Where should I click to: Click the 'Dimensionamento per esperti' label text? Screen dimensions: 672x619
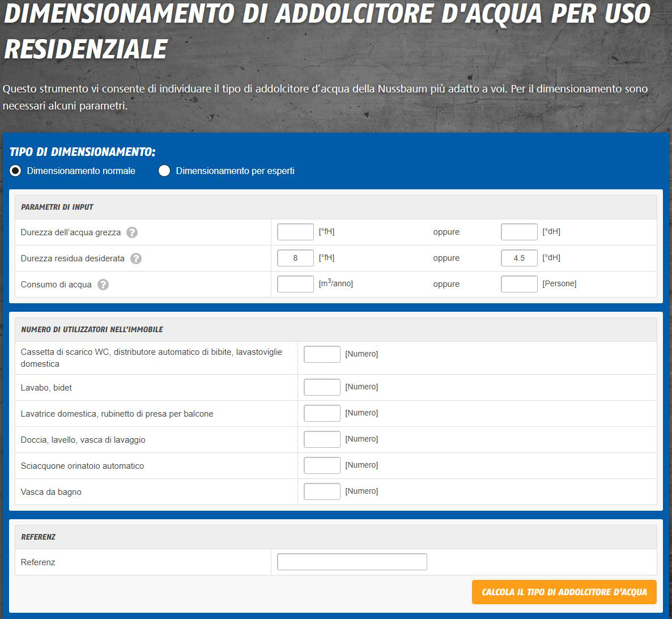tap(235, 171)
